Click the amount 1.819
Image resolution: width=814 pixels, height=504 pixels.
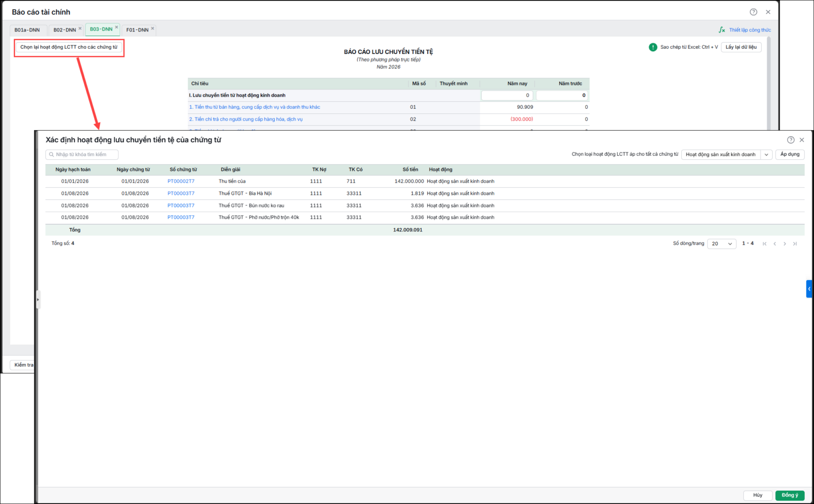tap(417, 194)
